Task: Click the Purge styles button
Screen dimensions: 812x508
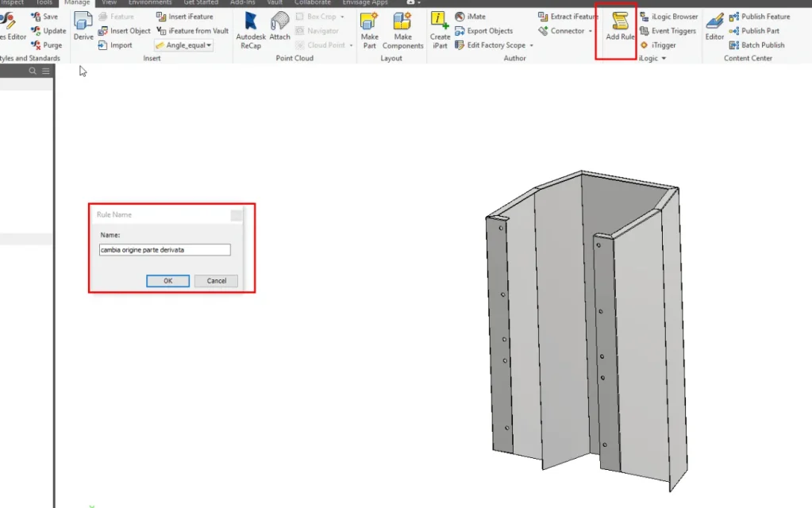Action: [46, 45]
